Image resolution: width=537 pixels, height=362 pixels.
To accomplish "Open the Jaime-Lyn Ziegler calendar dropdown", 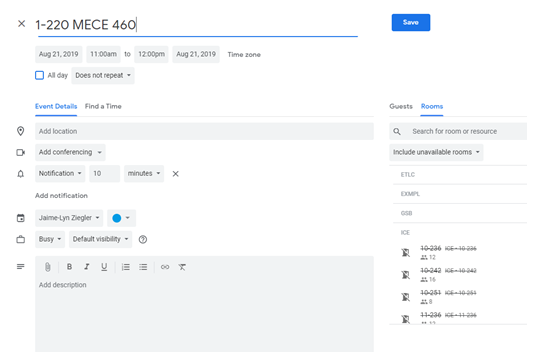I will point(69,218).
